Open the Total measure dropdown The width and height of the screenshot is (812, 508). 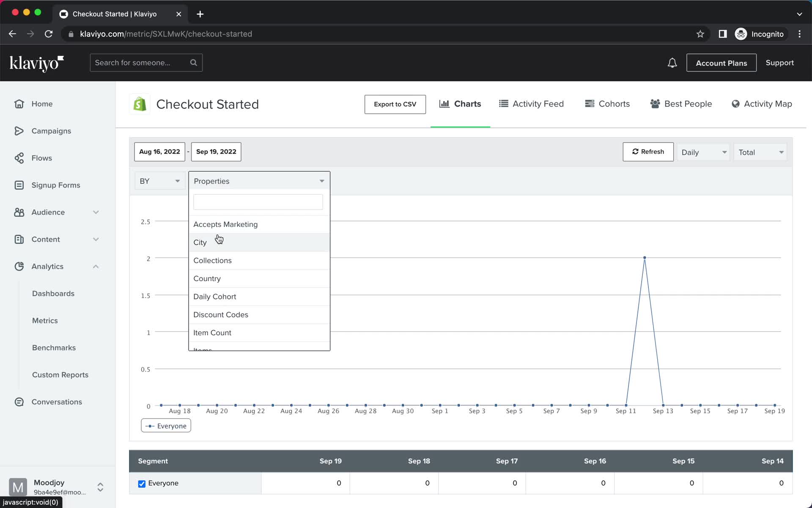(x=760, y=152)
